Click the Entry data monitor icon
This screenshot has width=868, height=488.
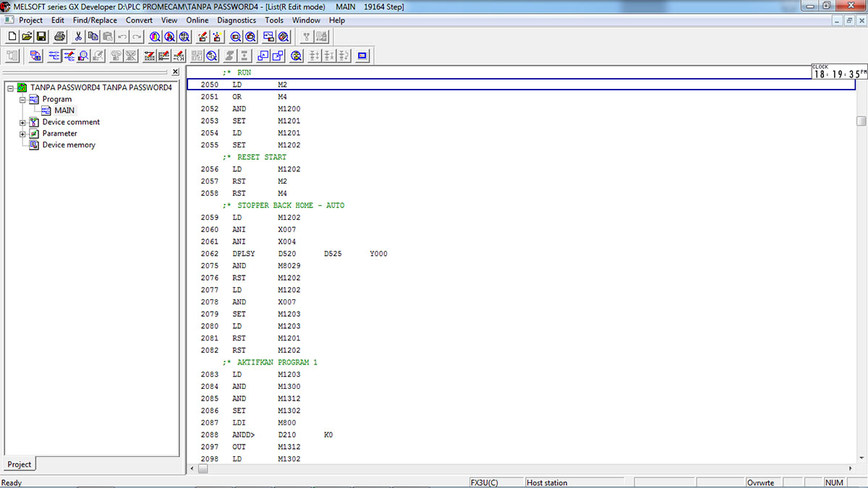[x=250, y=36]
